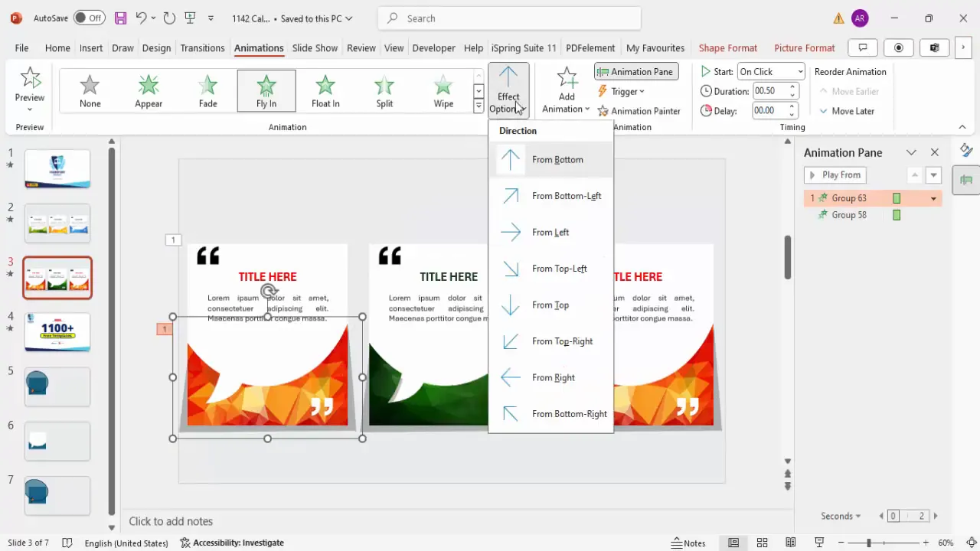Open Customize Quick Access Toolbar arrow
This screenshot has height=551, width=980.
coord(211,18)
